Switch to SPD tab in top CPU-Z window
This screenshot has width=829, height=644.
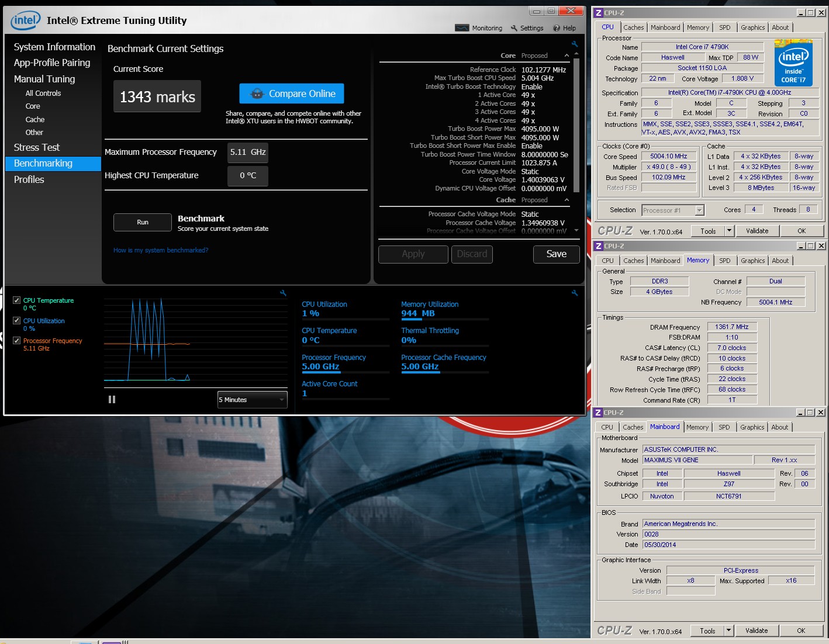(x=725, y=27)
